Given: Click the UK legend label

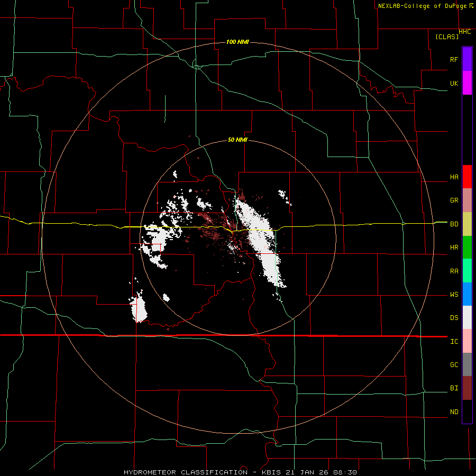Looking at the screenshot, I should [454, 83].
